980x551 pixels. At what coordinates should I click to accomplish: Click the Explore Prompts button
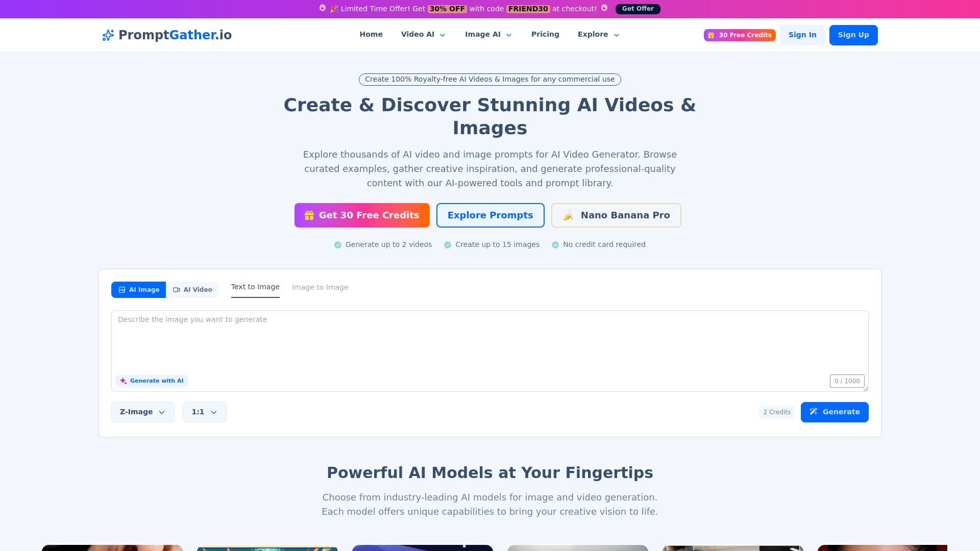[491, 215]
